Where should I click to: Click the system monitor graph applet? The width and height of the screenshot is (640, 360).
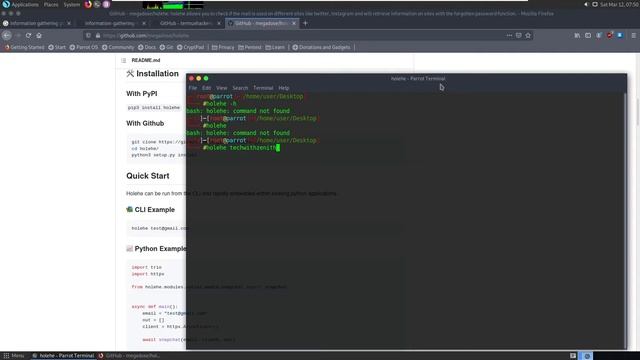point(173,5)
